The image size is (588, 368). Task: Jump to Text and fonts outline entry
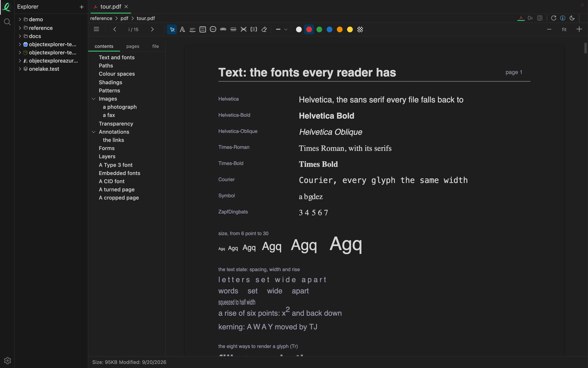(x=117, y=57)
